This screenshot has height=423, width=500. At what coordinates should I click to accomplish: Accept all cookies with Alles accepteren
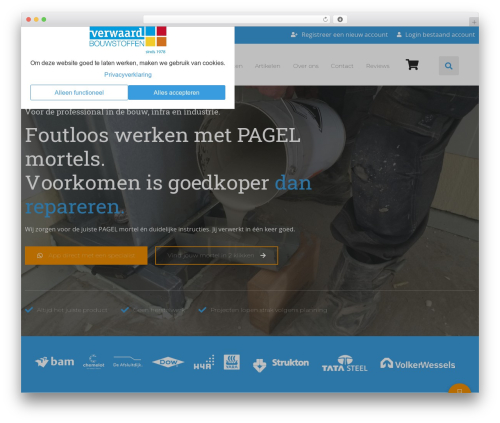[x=177, y=92]
